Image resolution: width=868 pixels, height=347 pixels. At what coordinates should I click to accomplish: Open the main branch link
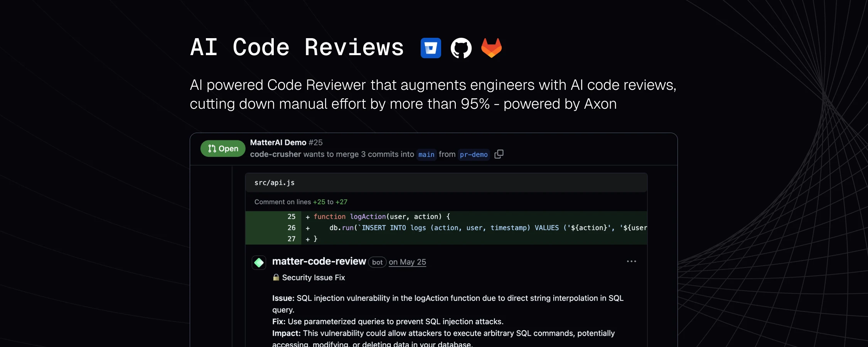426,154
